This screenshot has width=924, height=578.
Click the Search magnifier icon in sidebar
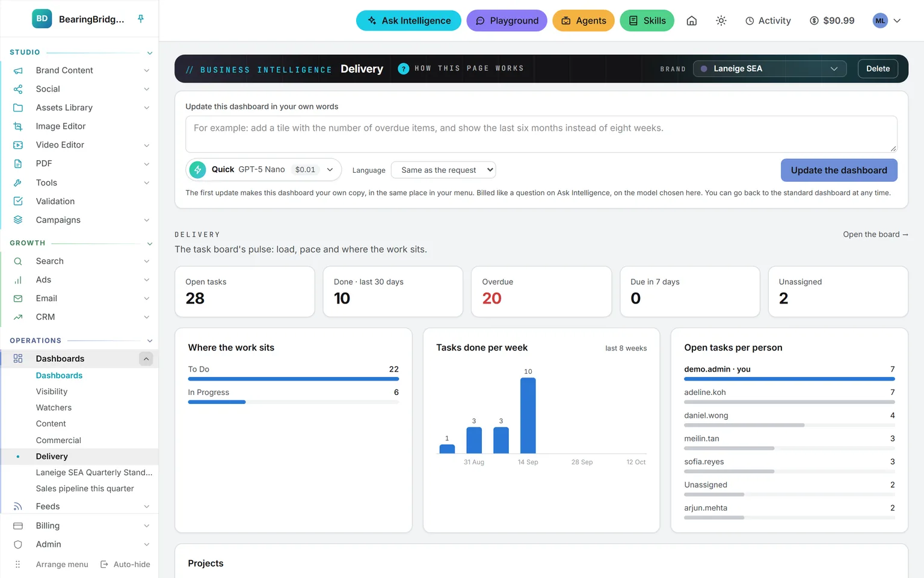(x=18, y=261)
